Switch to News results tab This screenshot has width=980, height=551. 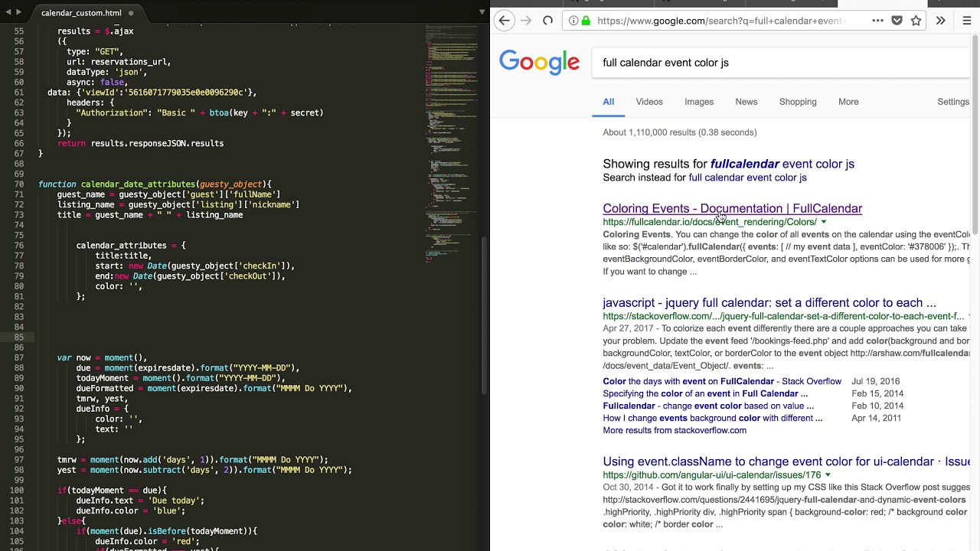746,102
